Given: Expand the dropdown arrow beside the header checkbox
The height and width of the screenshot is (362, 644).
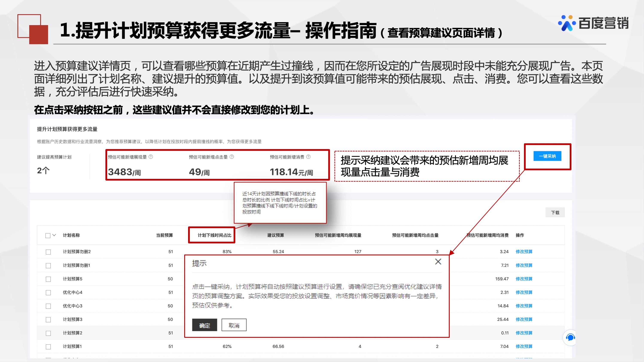Looking at the screenshot, I should (54, 235).
